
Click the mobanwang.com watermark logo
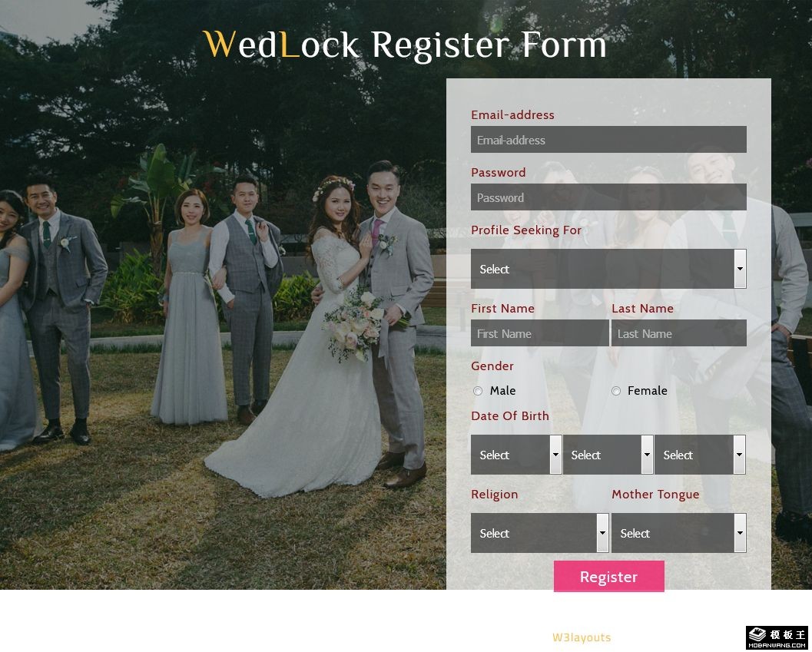[777, 638]
